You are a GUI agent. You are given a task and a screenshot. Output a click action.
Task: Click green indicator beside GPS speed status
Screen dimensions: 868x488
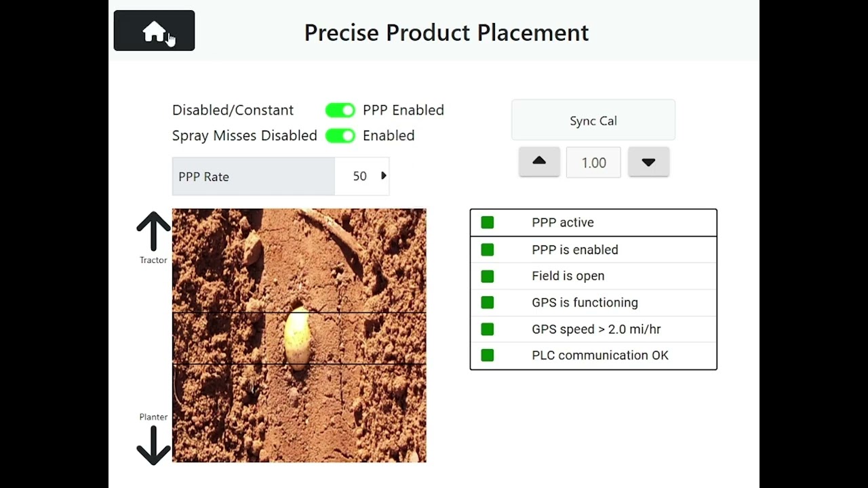tap(487, 329)
